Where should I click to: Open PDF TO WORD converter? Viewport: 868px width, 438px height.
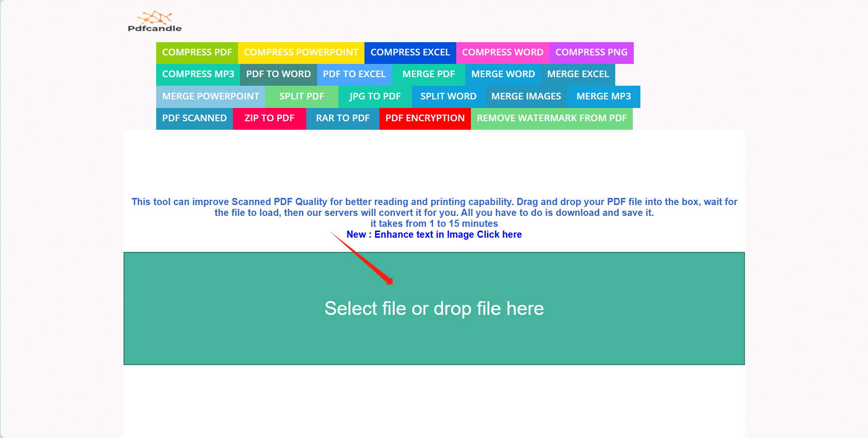[x=278, y=74]
